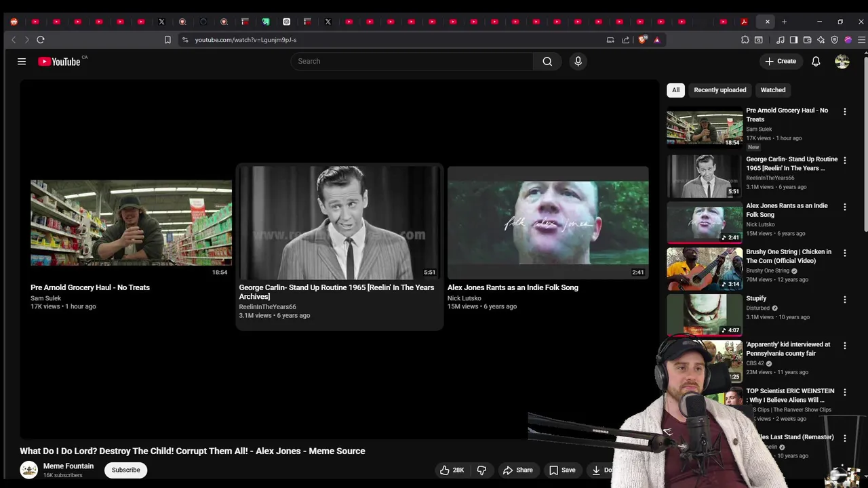
Task: Select the Watched filter chip
Action: [x=773, y=90]
